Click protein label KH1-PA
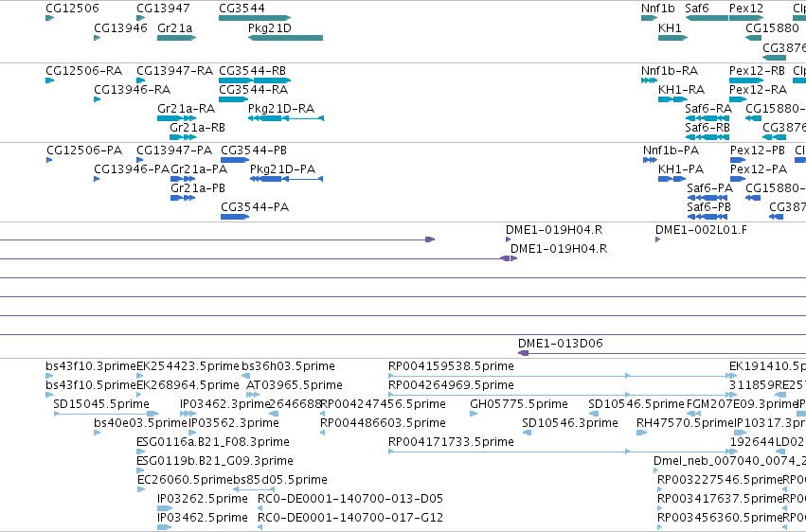Viewport: 806px width, 532px height. (x=681, y=168)
